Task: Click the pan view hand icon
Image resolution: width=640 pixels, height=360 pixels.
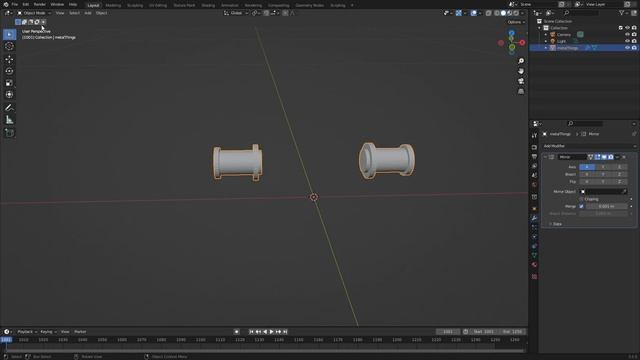Action: (x=521, y=71)
